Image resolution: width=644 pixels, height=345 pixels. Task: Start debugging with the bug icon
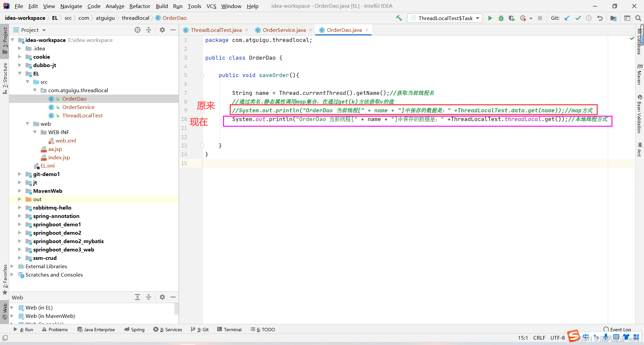point(501,18)
